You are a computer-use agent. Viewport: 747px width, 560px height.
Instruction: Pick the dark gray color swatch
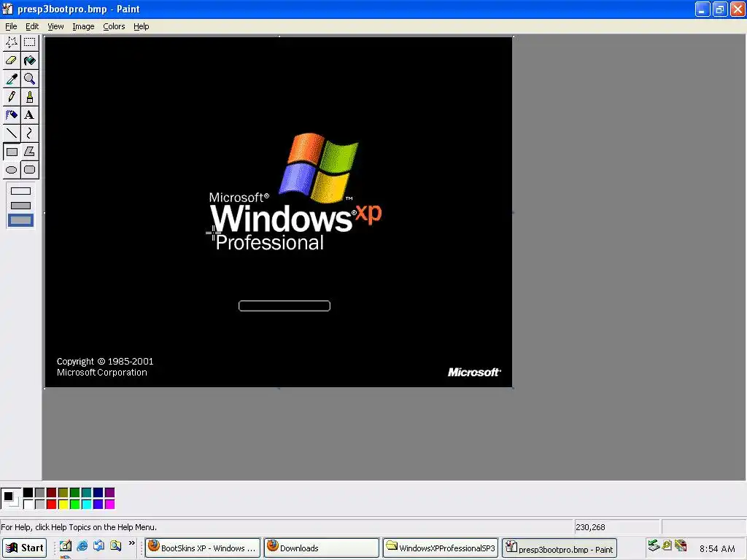point(40,492)
